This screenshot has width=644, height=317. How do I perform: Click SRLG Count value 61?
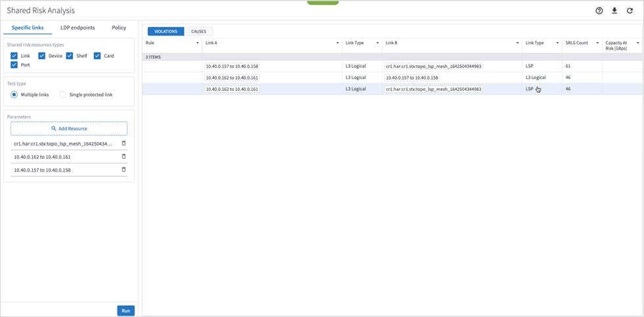pyautogui.click(x=568, y=66)
